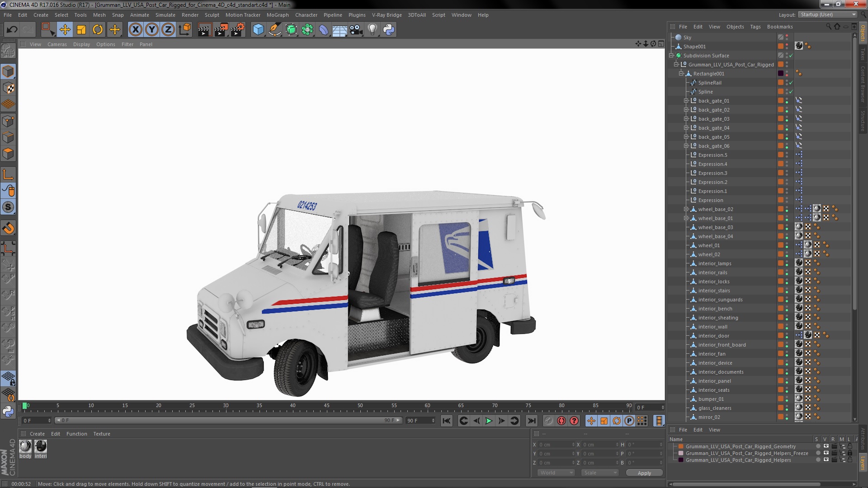Click Record Active Objects button
Viewport: 868px width, 488px height.
pos(549,421)
